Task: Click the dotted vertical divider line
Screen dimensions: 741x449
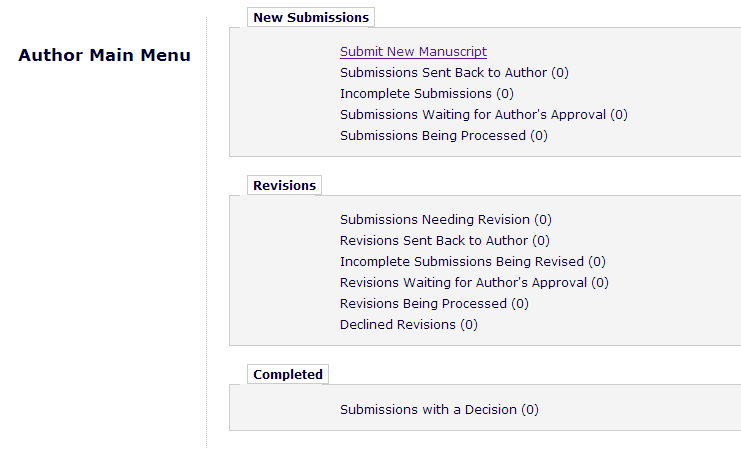Action: click(207, 250)
